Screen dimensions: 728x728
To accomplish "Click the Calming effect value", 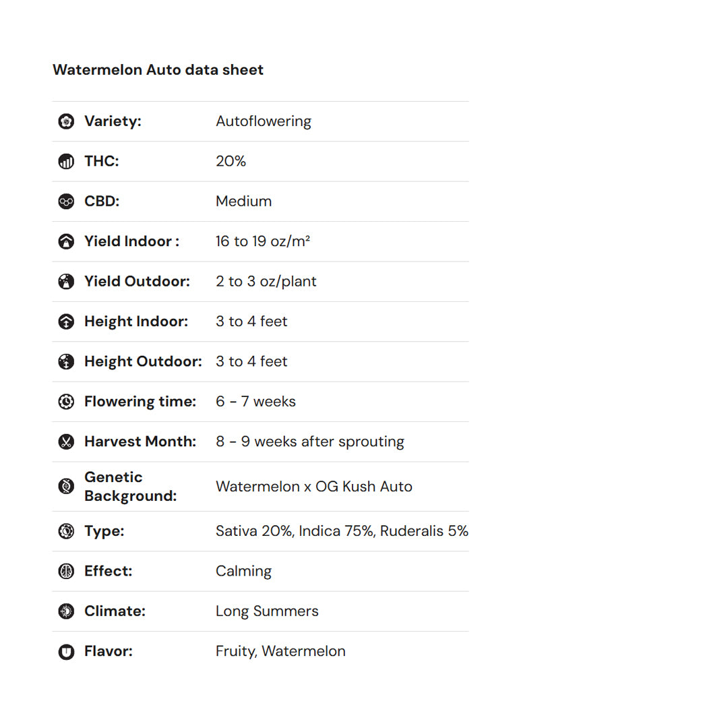I will click(243, 572).
